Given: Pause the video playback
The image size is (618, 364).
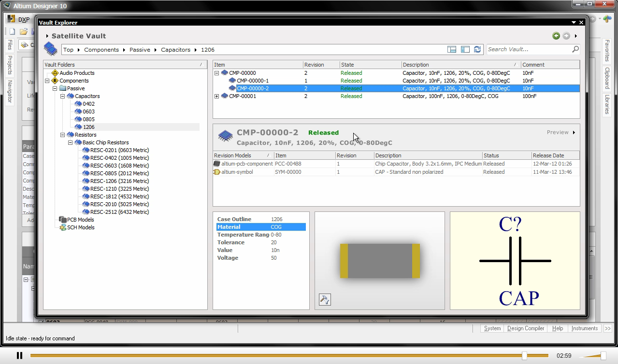Looking at the screenshot, I should point(20,356).
